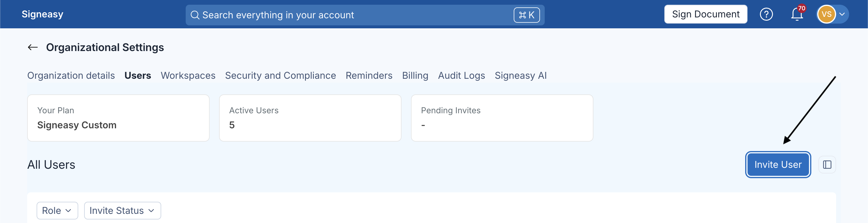Viewport: 868px width, 223px height.
Task: Go to the Billing tab
Action: pyautogui.click(x=415, y=76)
